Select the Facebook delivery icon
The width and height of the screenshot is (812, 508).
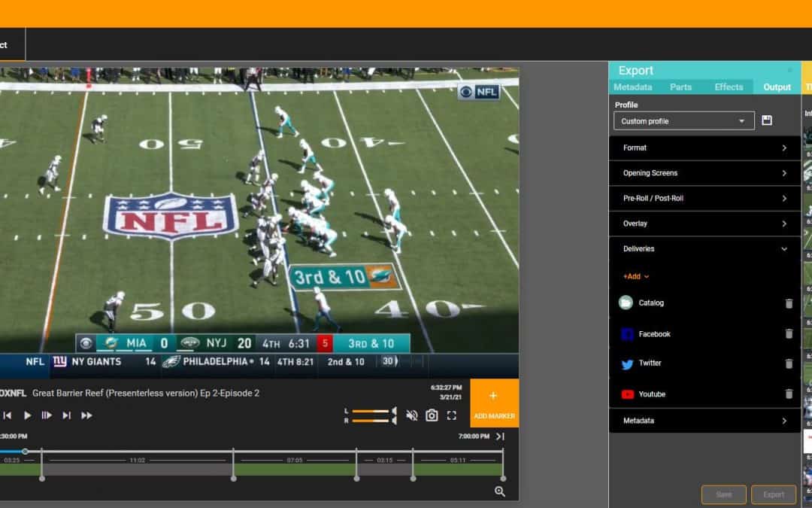[627, 334]
